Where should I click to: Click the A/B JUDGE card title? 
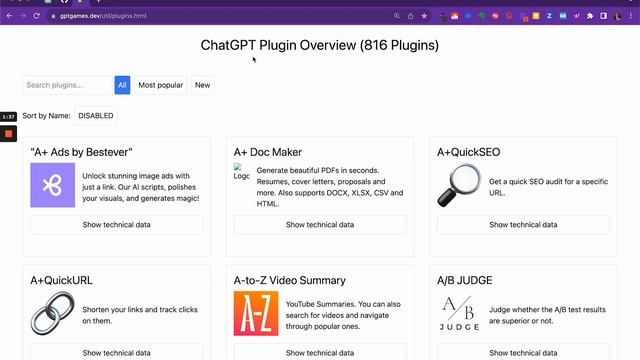coord(464,280)
